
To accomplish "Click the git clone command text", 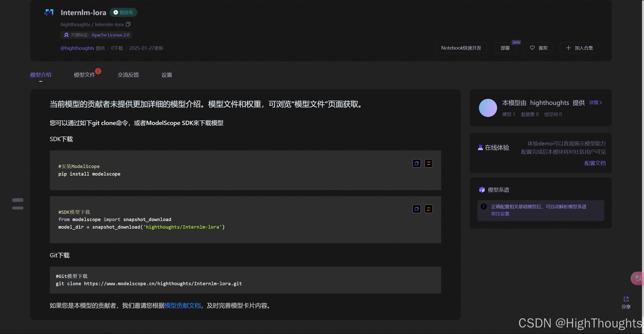I will point(149,284).
